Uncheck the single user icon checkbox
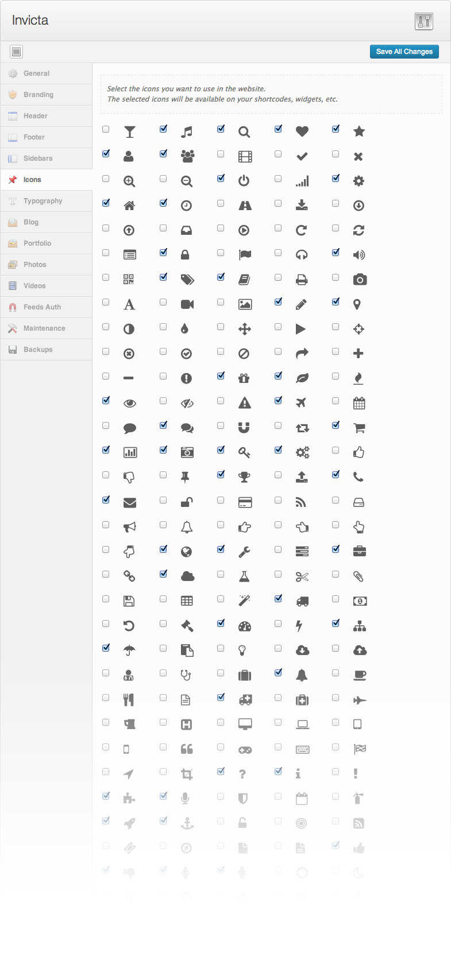 click(106, 154)
